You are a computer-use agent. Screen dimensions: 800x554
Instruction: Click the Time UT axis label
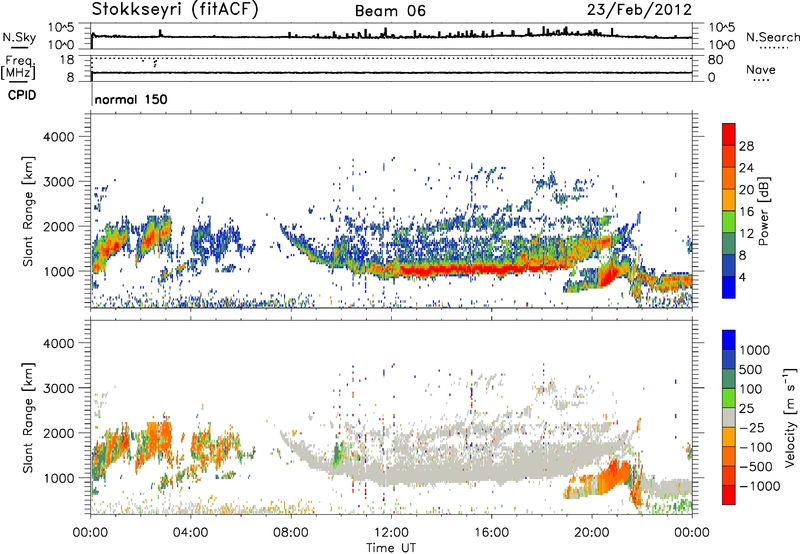pos(391,548)
